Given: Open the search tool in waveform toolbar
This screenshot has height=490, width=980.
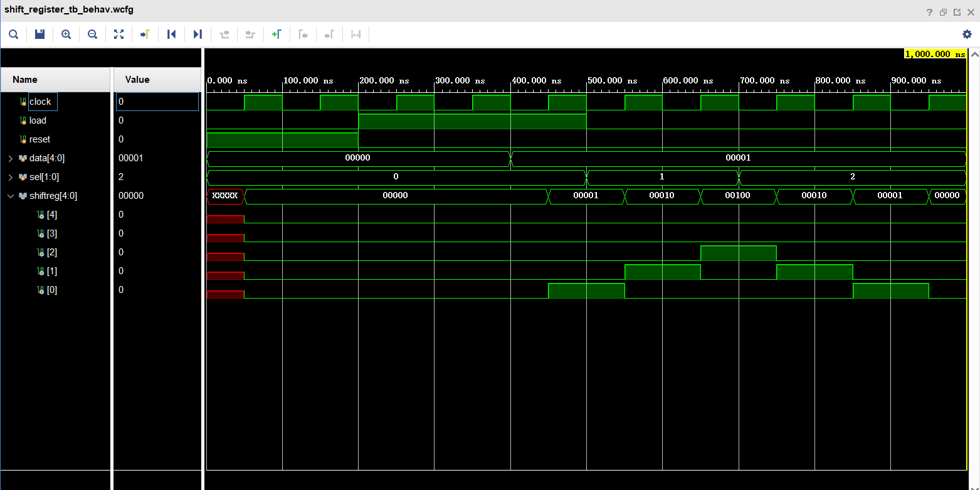Looking at the screenshot, I should click(x=13, y=35).
